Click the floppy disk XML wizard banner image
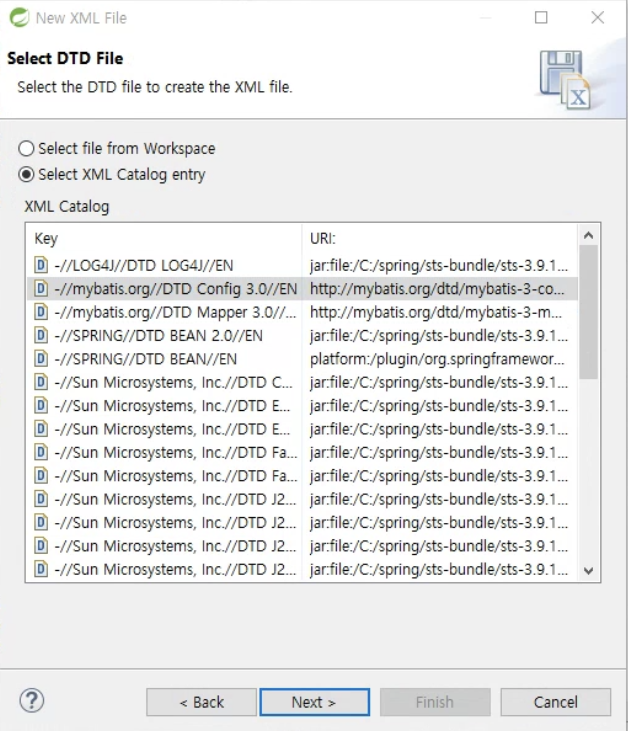The height and width of the screenshot is (731, 628). [565, 80]
